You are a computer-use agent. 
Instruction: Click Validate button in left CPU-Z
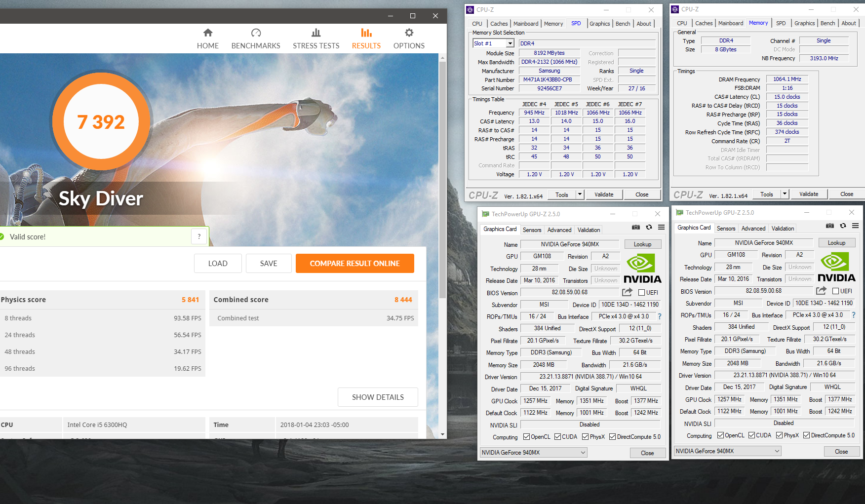[604, 194]
